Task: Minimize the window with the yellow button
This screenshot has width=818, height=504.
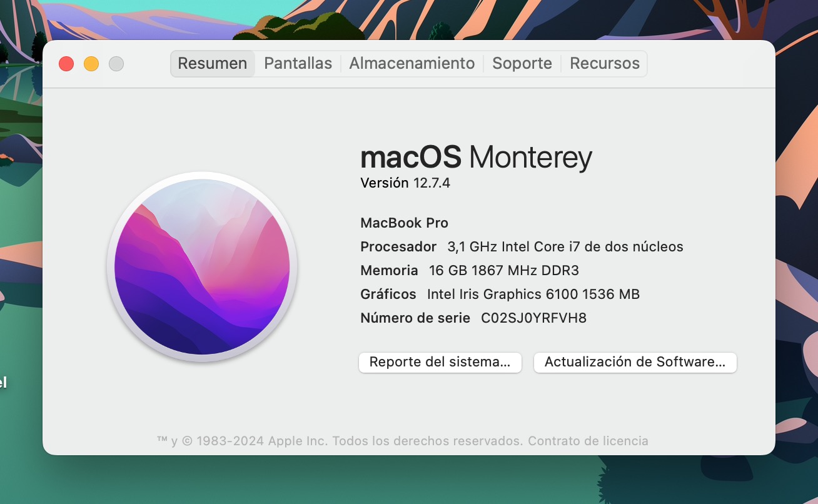Action: (x=91, y=64)
